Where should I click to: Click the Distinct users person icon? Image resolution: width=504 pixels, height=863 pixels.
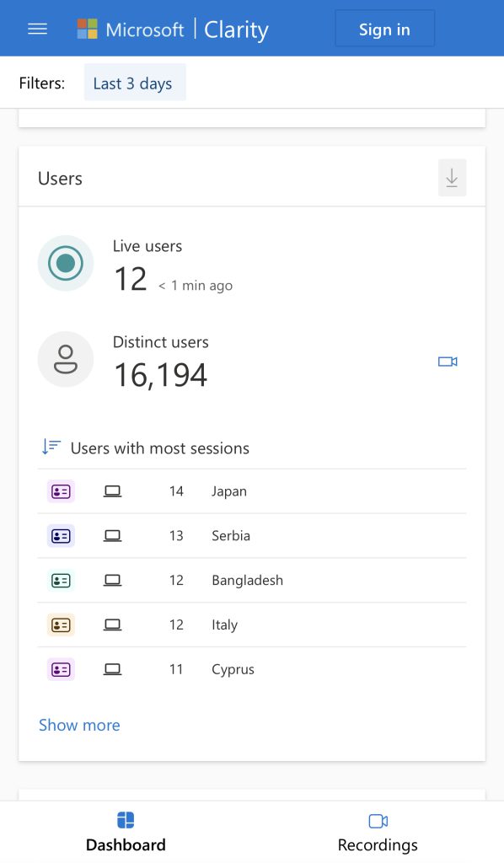click(66, 359)
